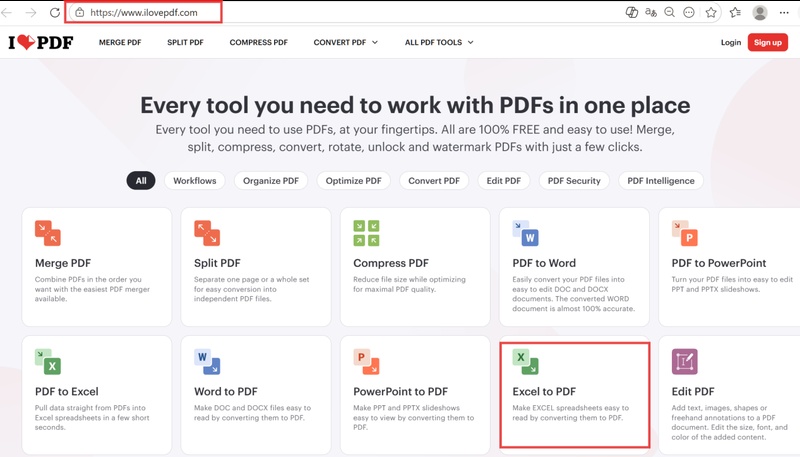Click 'Make PPT and PPTX slideshows' description

tap(413, 417)
